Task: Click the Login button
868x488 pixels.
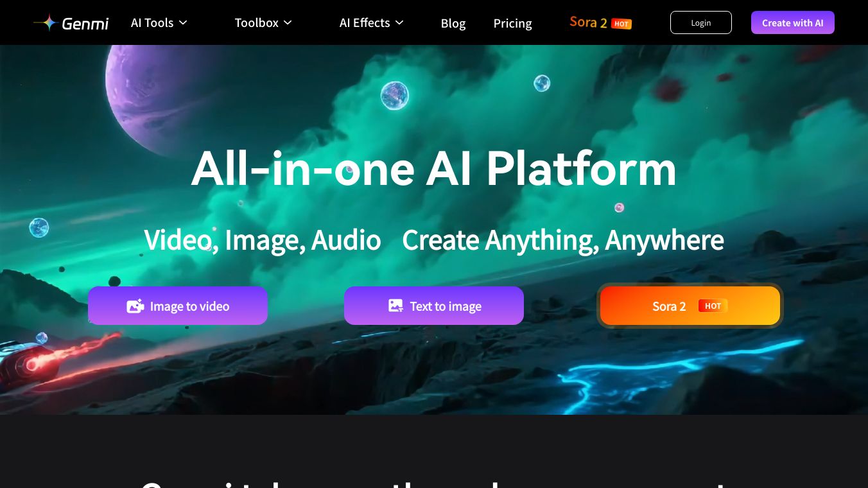Action: [x=701, y=22]
